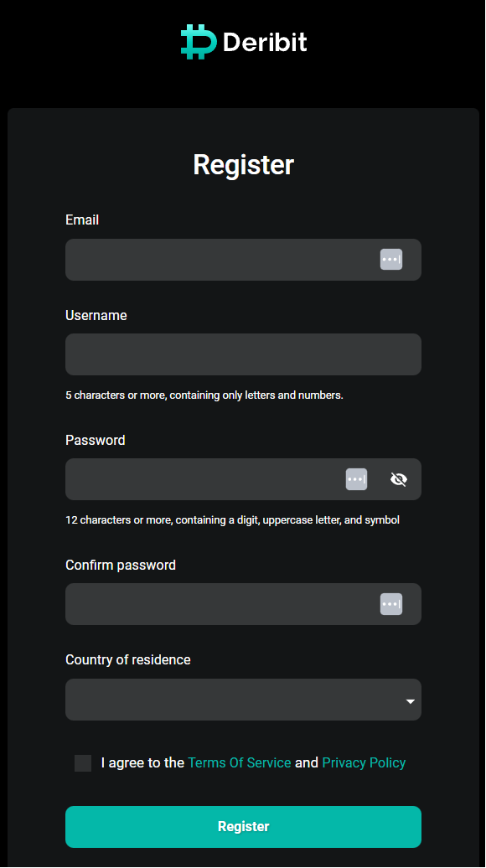
Task: Expand the Country of residence dropdown arrow
Action: click(410, 701)
